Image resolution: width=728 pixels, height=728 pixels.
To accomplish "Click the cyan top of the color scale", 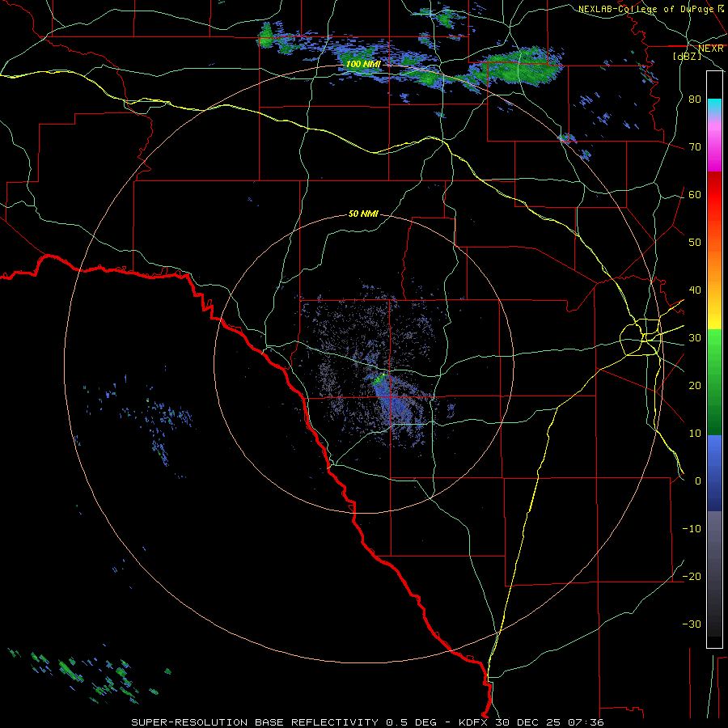I will [714, 106].
